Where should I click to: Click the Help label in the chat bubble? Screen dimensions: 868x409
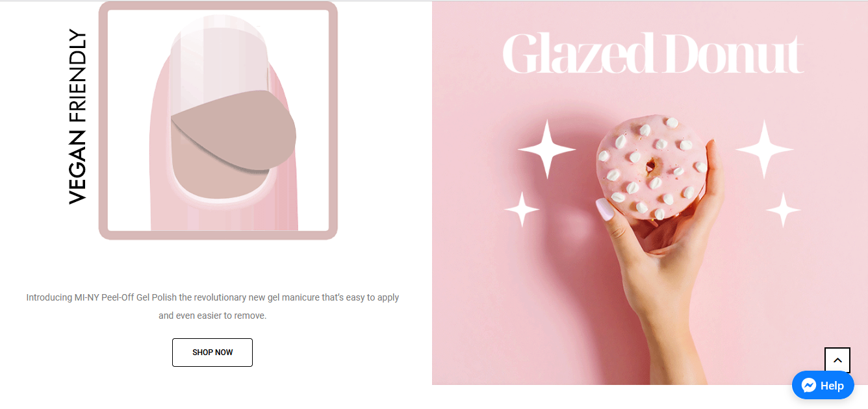pos(832,386)
